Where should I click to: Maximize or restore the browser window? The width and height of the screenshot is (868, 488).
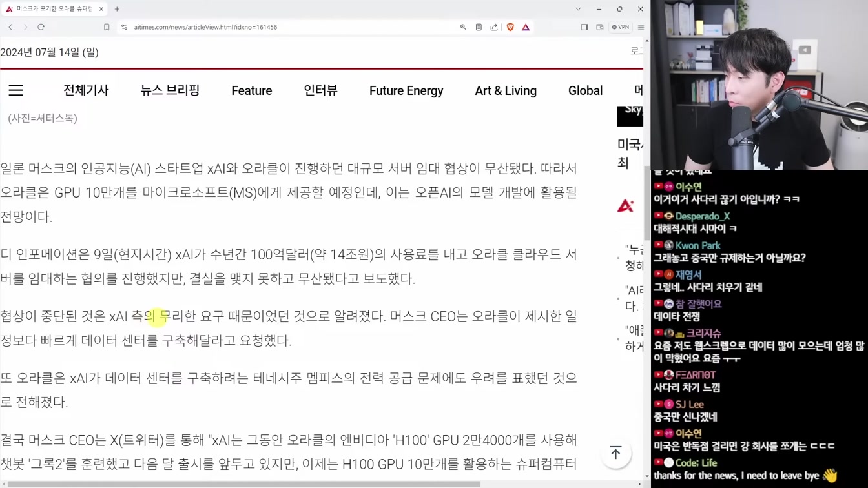[619, 9]
